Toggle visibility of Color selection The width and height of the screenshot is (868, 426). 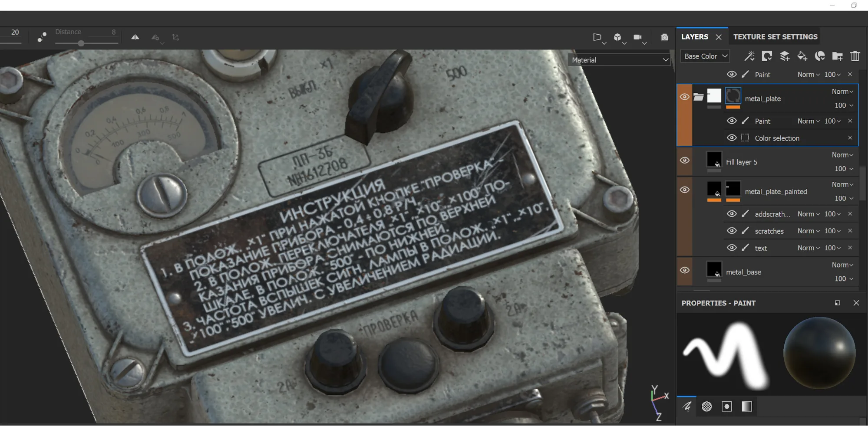pyautogui.click(x=732, y=138)
